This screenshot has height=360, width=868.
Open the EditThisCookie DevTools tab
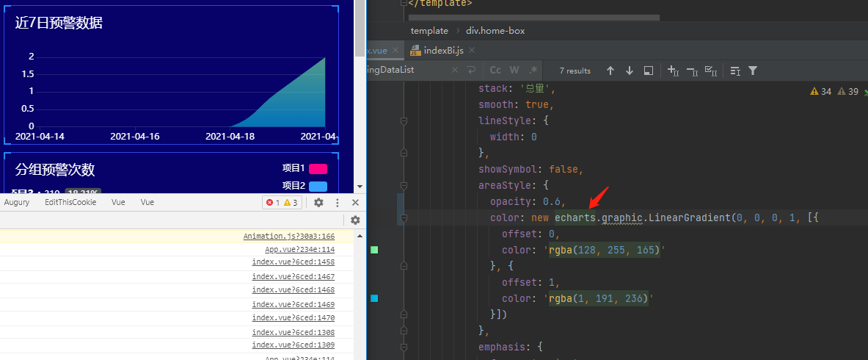[70, 203]
